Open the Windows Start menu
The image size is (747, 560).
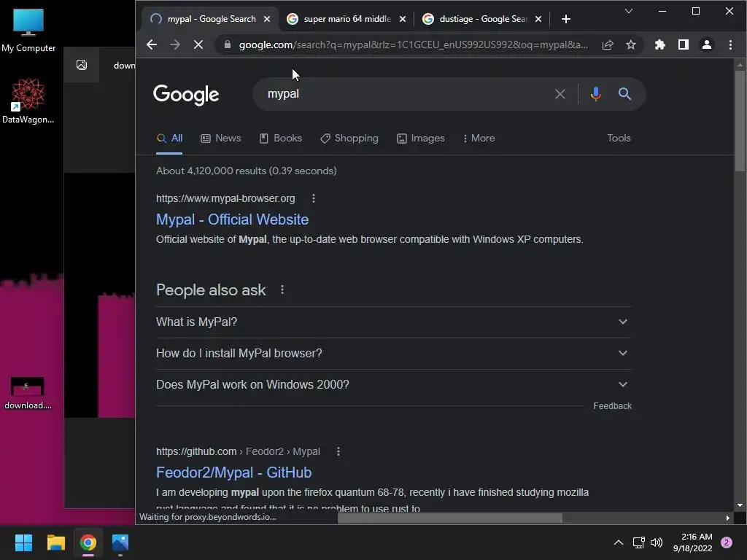click(23, 542)
